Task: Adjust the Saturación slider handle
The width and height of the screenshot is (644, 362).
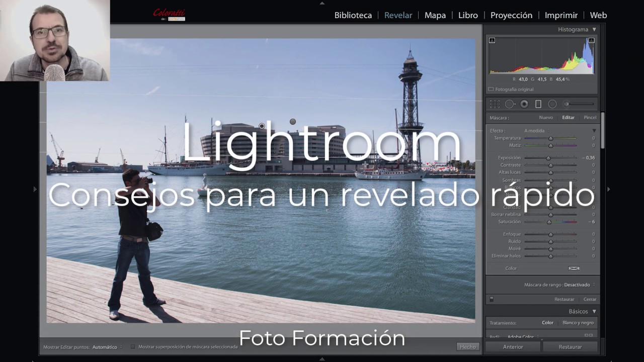Action: 549,222
